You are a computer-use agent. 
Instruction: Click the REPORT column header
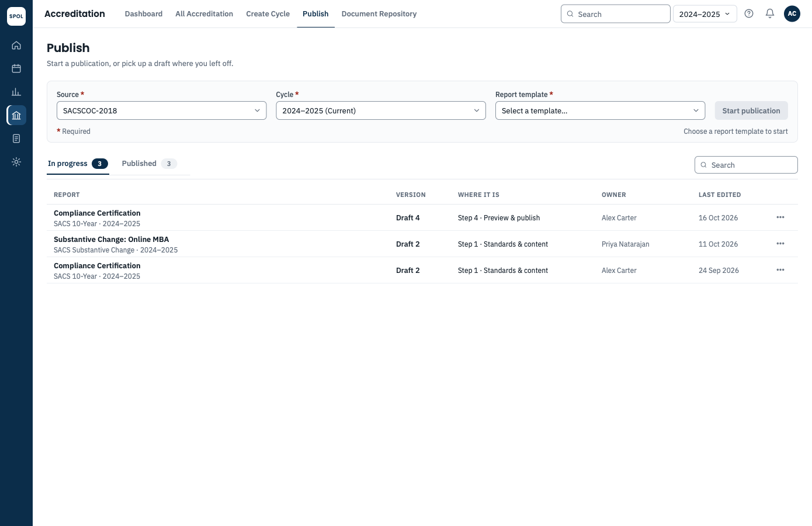pos(67,195)
